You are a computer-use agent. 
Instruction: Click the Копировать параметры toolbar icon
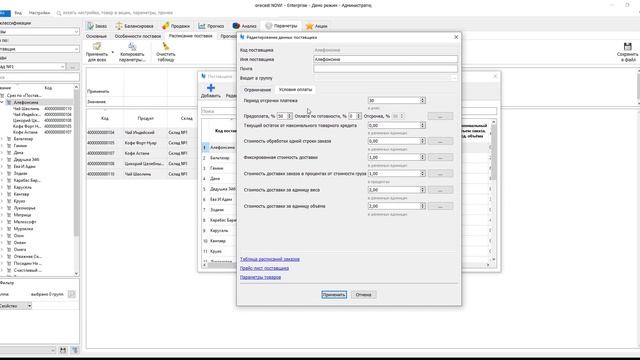132,47
